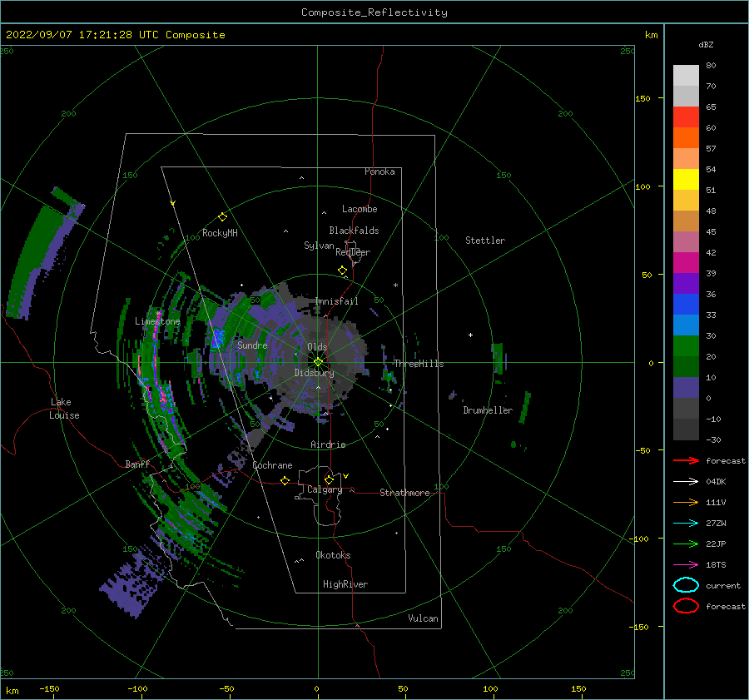749x700 pixels.
Task: Click the dBZ legend heading
Action: 706,44
